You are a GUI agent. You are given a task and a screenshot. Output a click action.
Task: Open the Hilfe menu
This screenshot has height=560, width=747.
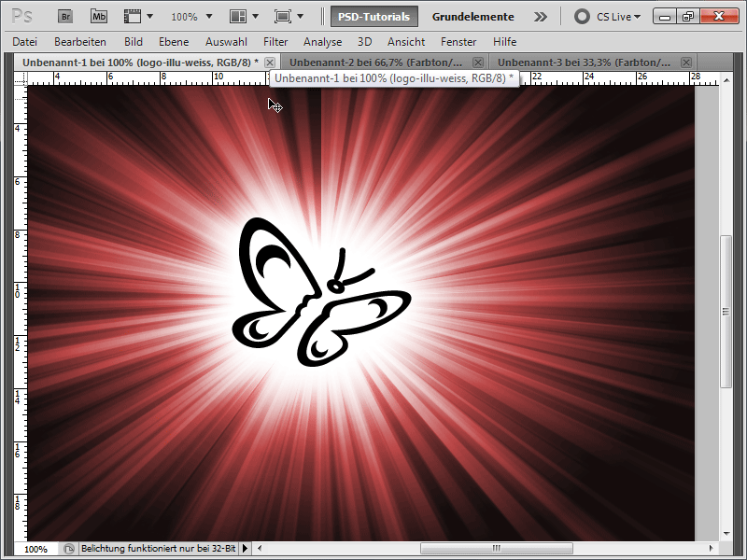coord(504,42)
